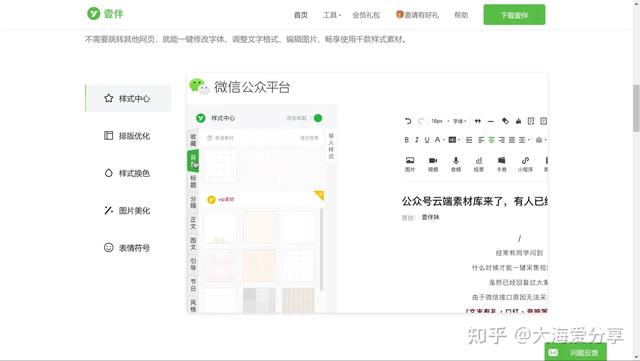Open the 正文 category tab
640x361 pixels.
click(193, 223)
